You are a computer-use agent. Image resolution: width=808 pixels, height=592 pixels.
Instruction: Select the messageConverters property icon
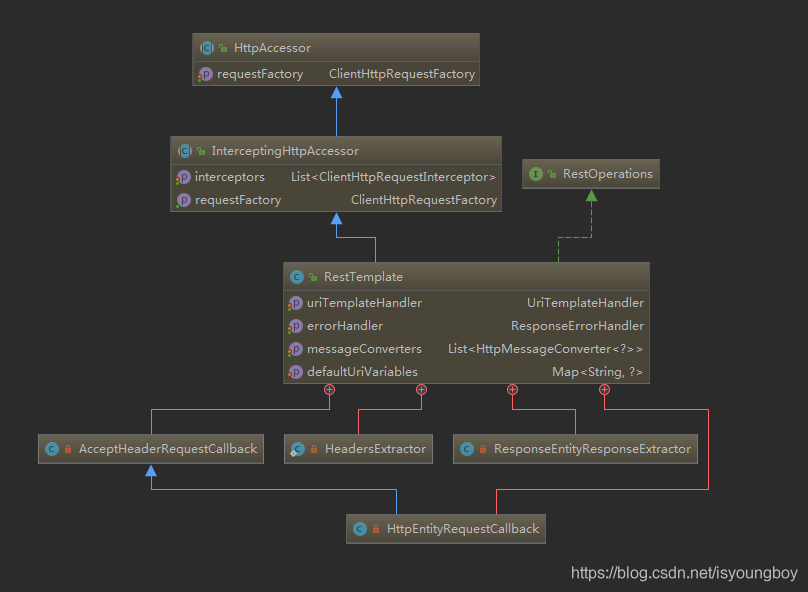tap(295, 348)
